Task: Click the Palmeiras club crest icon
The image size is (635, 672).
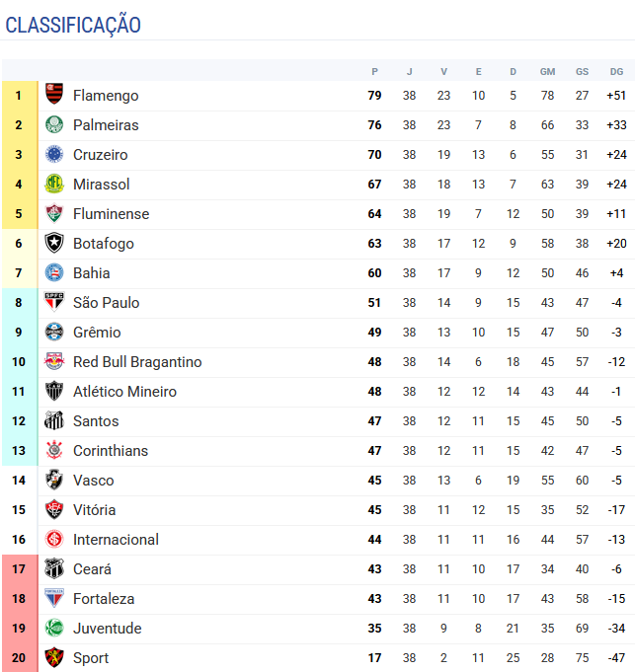Action: [54, 125]
